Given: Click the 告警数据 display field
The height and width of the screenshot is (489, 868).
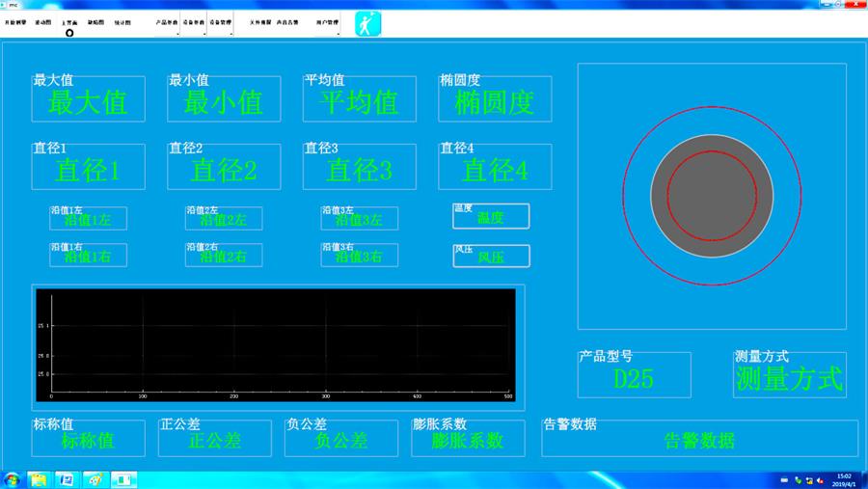Looking at the screenshot, I should pos(698,441).
